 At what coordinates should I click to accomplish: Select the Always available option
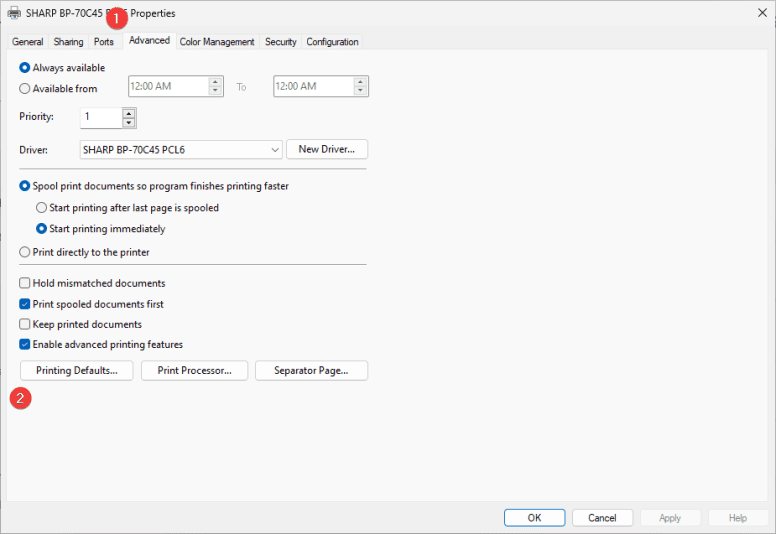pos(25,68)
